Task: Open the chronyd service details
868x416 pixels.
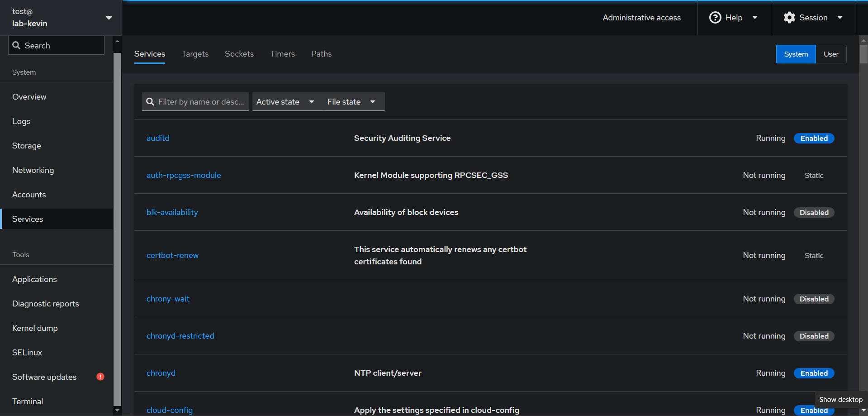Action: tap(161, 373)
